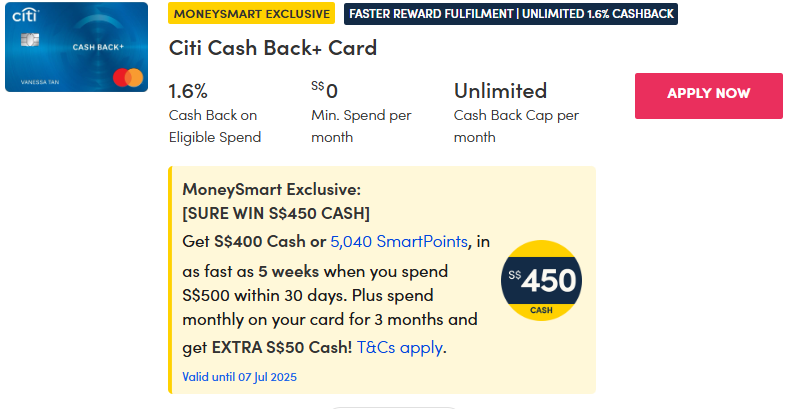The height and width of the screenshot is (409, 791).
Task: Click the Valid until 07 Jul 2025 note
Action: [240, 377]
